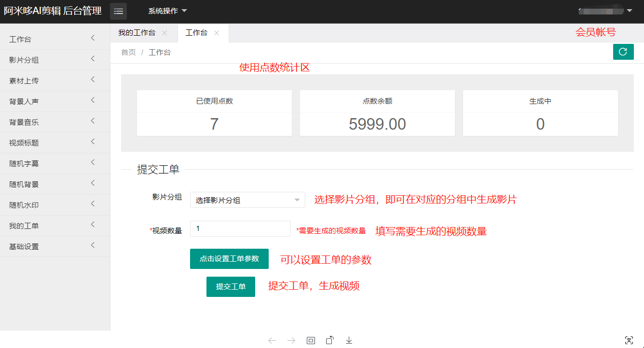Viewport: 644px width, 348px height.
Task: Expand the 随机背景 sidebar menu
Action: (55, 184)
